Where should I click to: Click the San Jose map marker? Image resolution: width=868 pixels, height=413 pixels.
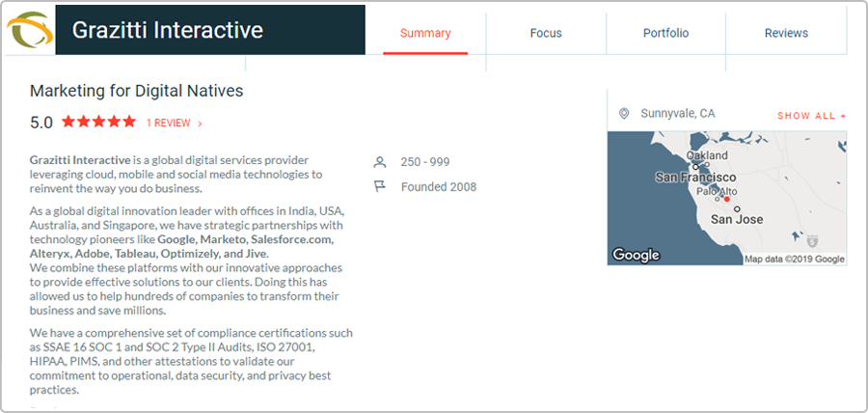[737, 208]
